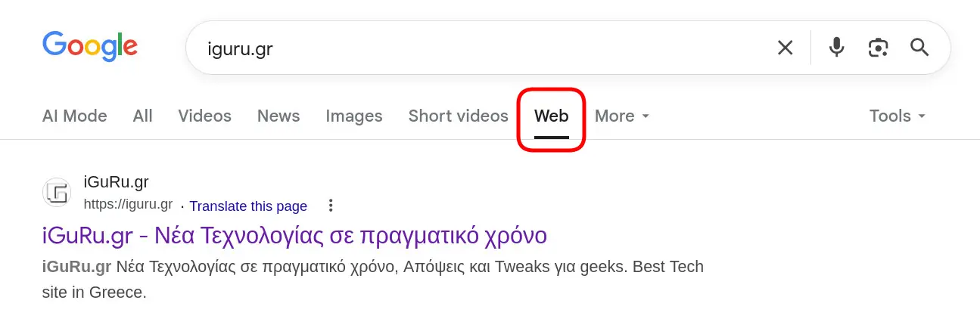The width and height of the screenshot is (980, 325).
Task: Open search by image camera icon
Action: click(x=878, y=48)
